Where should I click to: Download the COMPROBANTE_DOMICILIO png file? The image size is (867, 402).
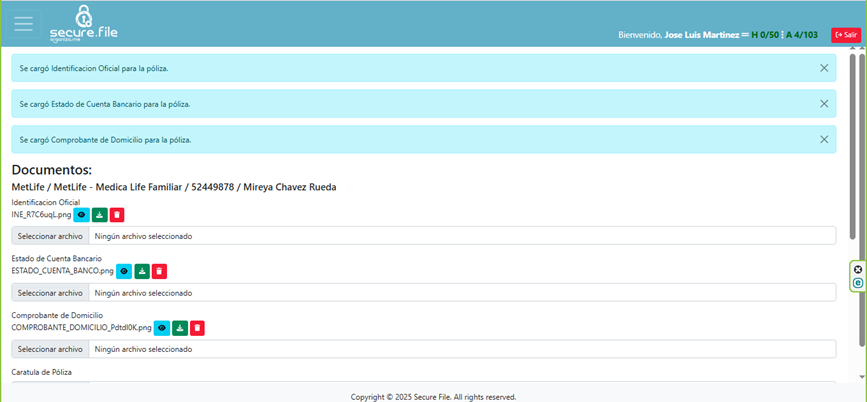click(x=180, y=327)
